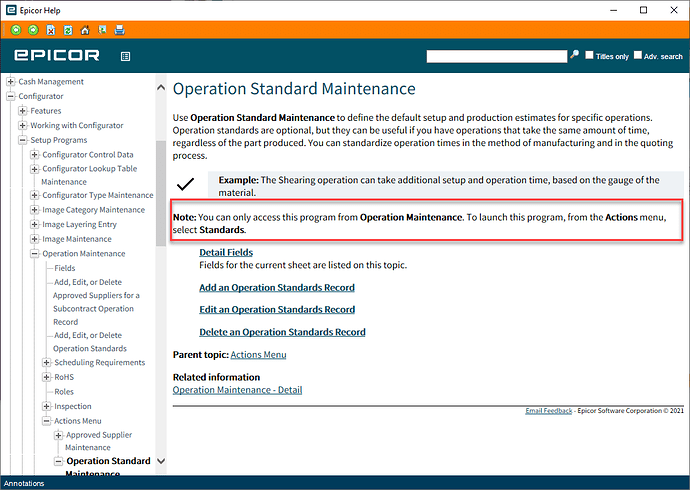The height and width of the screenshot is (490, 690).
Task: Collapse Operation Maintenance tree node
Action: [34, 253]
